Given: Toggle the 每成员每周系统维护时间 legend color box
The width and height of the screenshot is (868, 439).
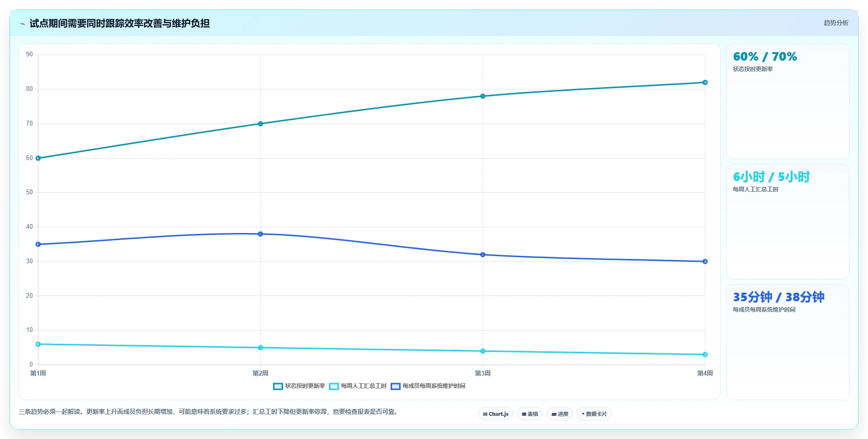Looking at the screenshot, I should [x=395, y=386].
